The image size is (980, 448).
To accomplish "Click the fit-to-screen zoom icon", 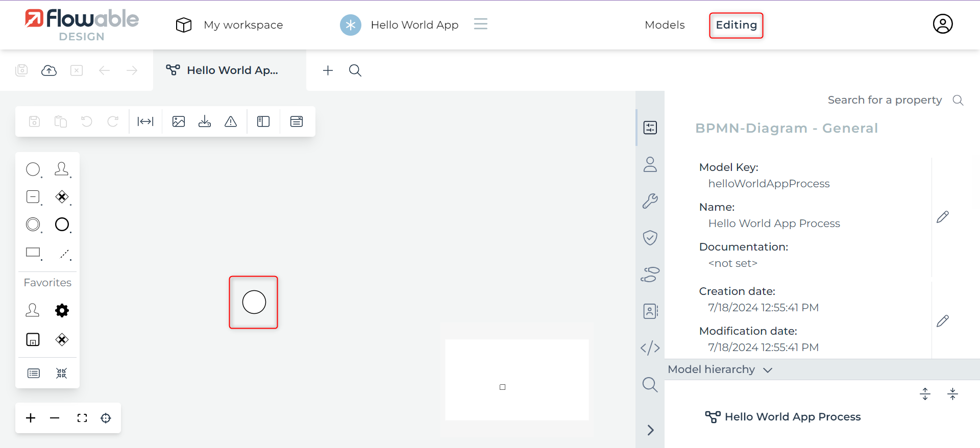I will click(82, 418).
